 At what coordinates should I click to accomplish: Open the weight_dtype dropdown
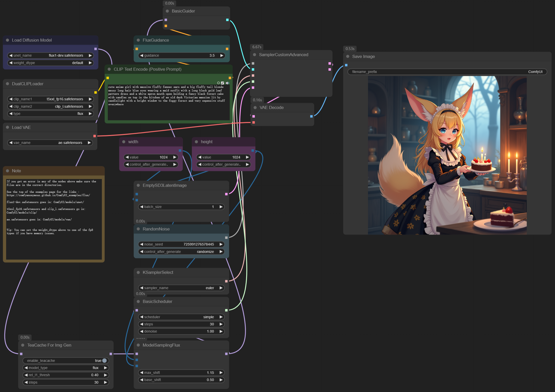(51, 63)
